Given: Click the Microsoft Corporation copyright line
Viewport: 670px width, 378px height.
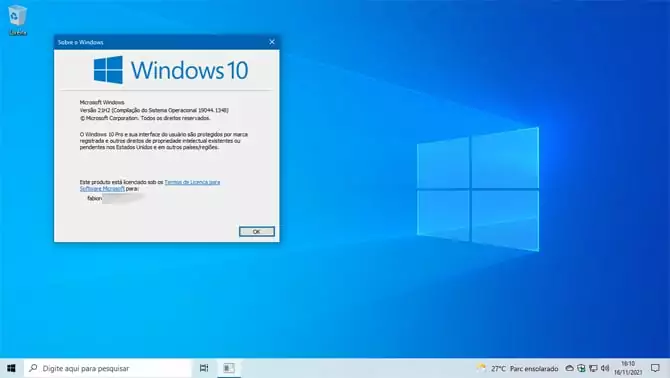Looking at the screenshot, I should [x=145, y=118].
